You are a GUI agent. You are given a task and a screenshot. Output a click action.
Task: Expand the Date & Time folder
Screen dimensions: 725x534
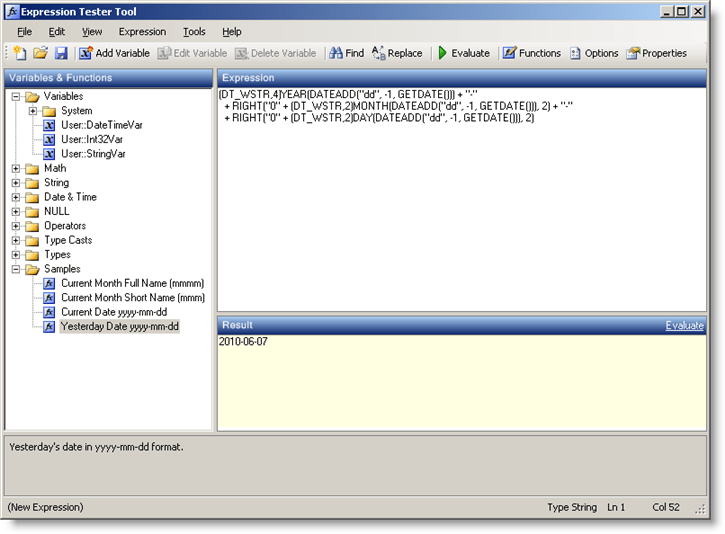(x=16, y=197)
